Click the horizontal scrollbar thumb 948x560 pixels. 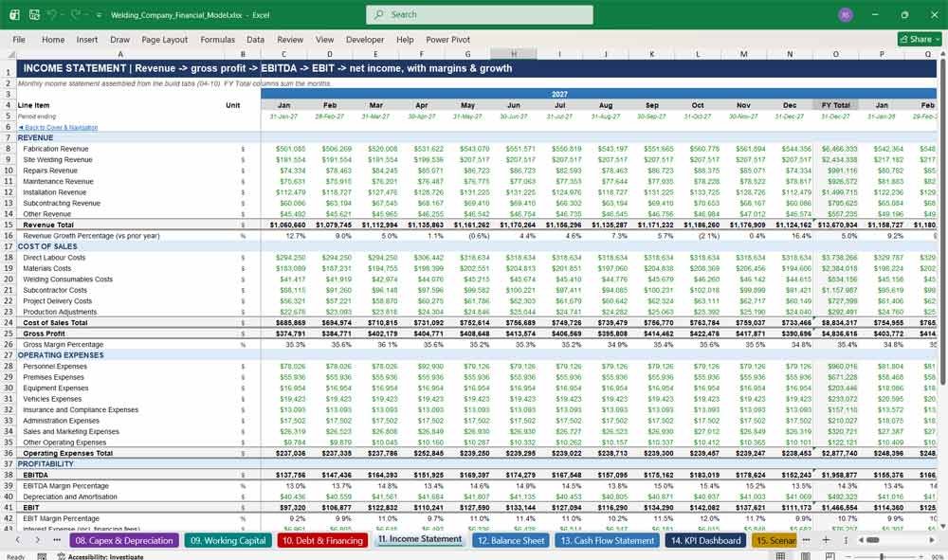[x=872, y=540]
